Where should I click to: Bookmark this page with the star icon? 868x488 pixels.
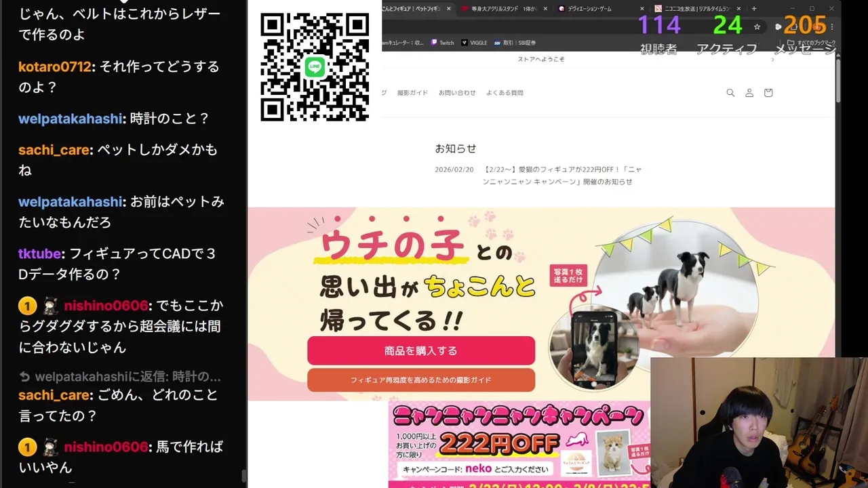[757, 26]
